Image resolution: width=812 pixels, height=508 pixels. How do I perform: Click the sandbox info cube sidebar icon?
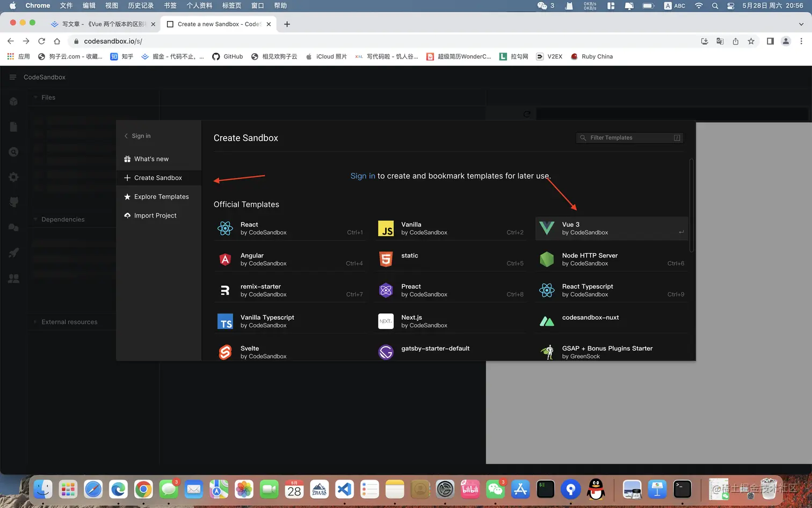click(x=14, y=102)
